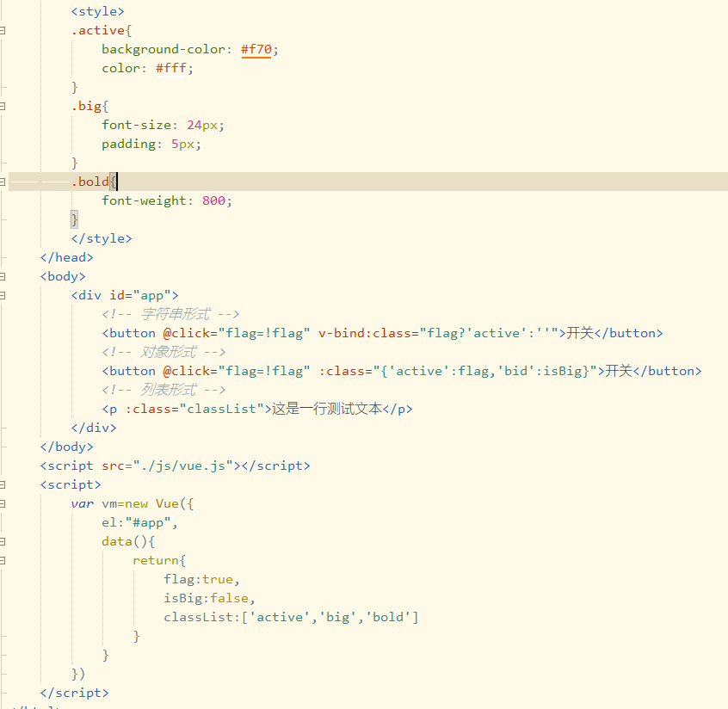Collapse the .active CSS rule fold
Image resolution: width=728 pixels, height=709 pixels.
point(3,31)
